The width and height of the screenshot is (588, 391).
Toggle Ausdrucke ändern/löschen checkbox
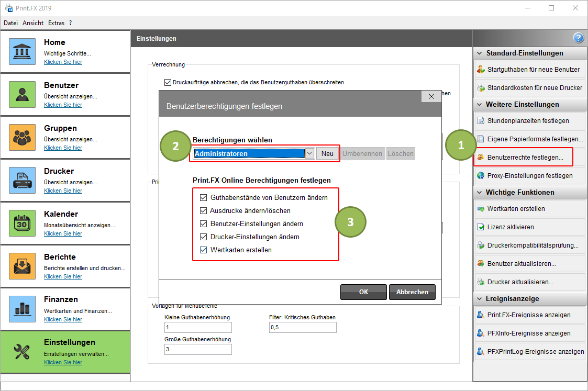(x=204, y=211)
